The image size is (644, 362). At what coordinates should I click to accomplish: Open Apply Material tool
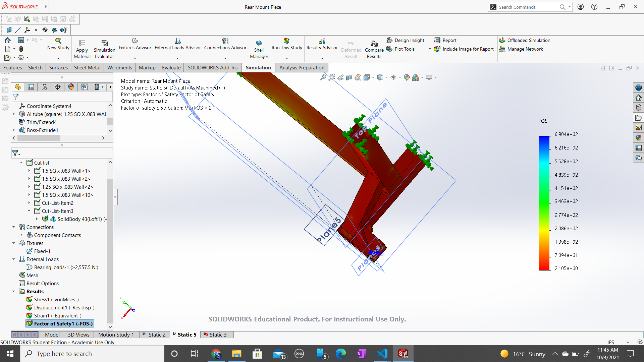pos(82,49)
